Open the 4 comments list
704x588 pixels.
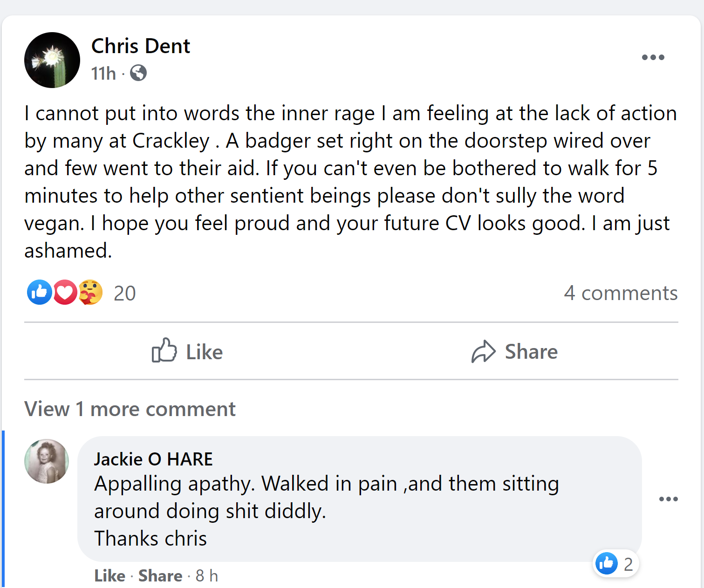pyautogui.click(x=621, y=293)
